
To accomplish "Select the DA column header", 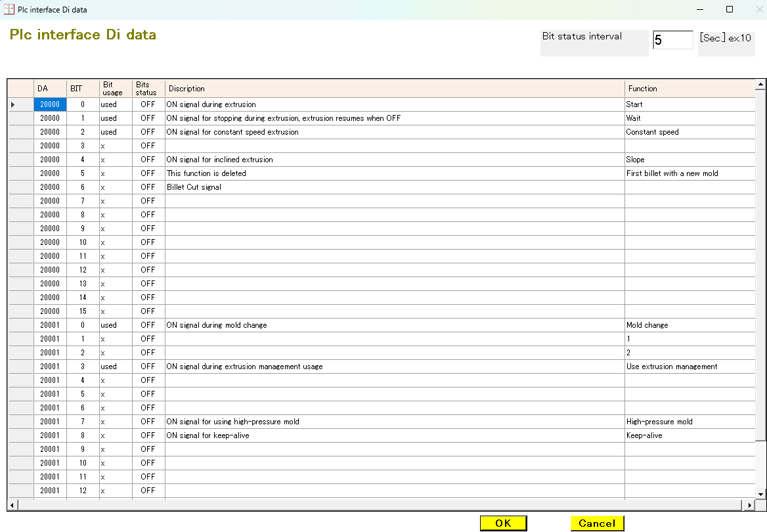I will [50, 89].
